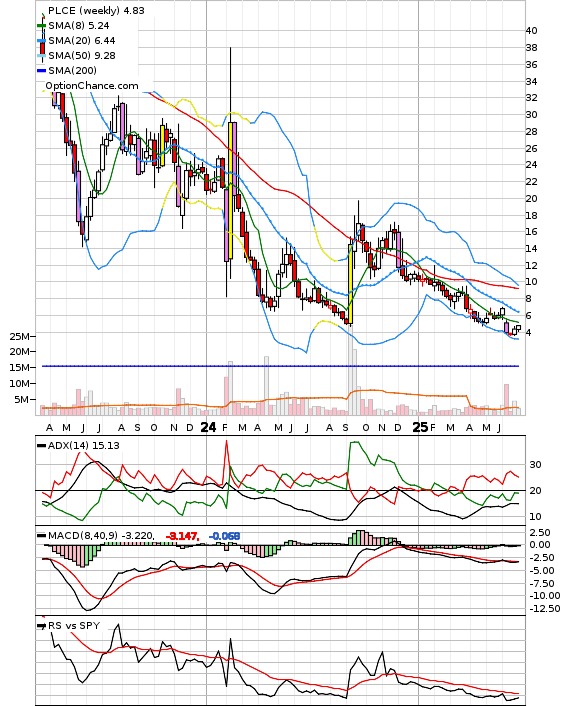Click the black ADX(14) legend marker
The image size is (566, 706).
click(41, 446)
